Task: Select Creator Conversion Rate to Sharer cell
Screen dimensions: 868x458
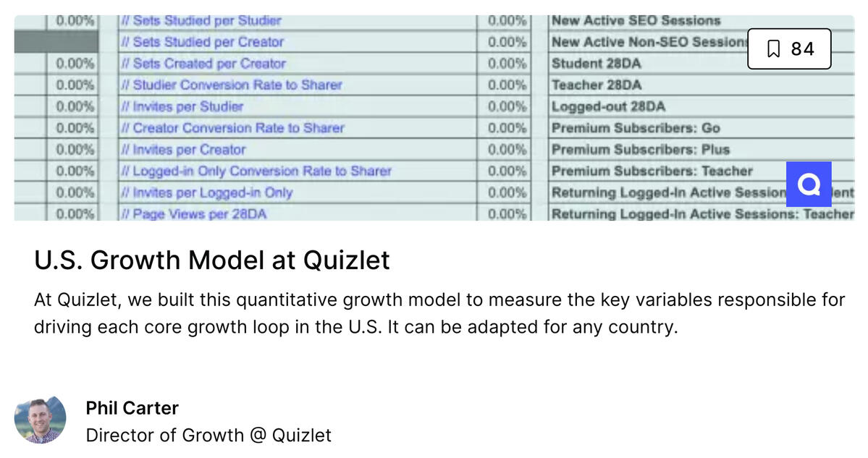Action: (x=298, y=128)
